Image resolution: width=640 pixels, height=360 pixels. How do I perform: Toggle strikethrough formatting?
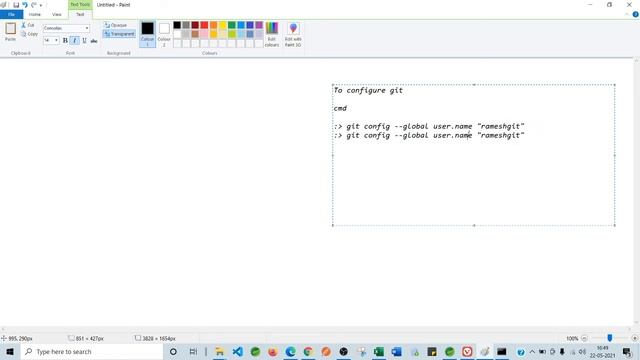pyautogui.click(x=94, y=40)
